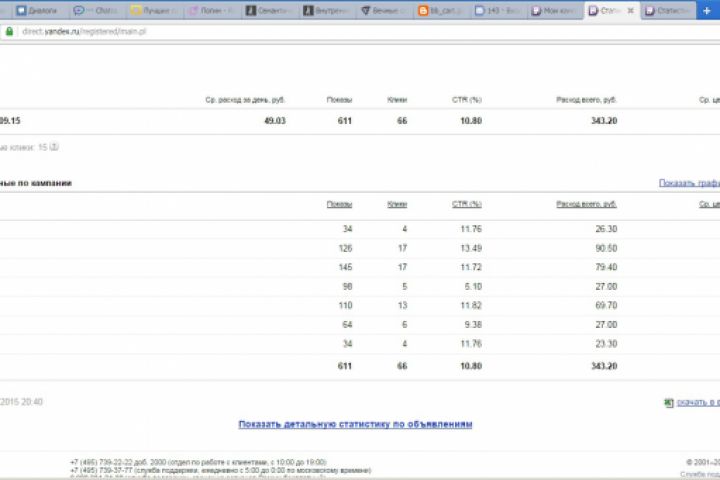Switch to the last Статисти... tab
The width and height of the screenshot is (720, 480).
click(x=669, y=11)
